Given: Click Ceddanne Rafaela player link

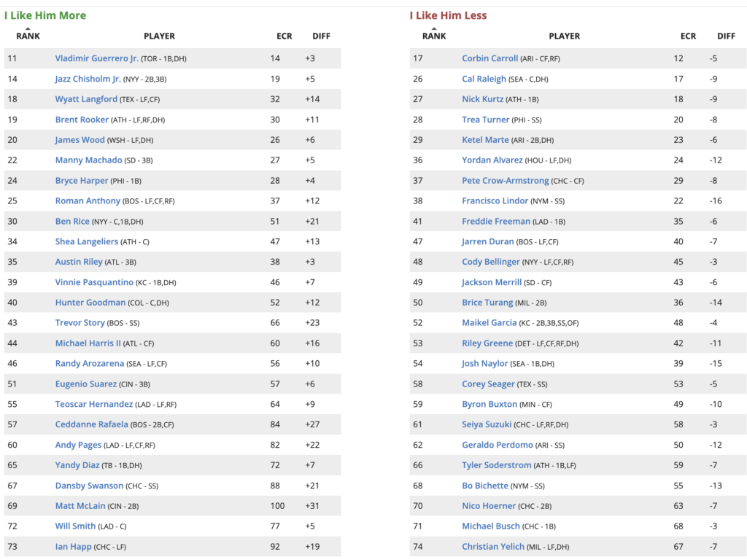Looking at the screenshot, I should (91, 424).
